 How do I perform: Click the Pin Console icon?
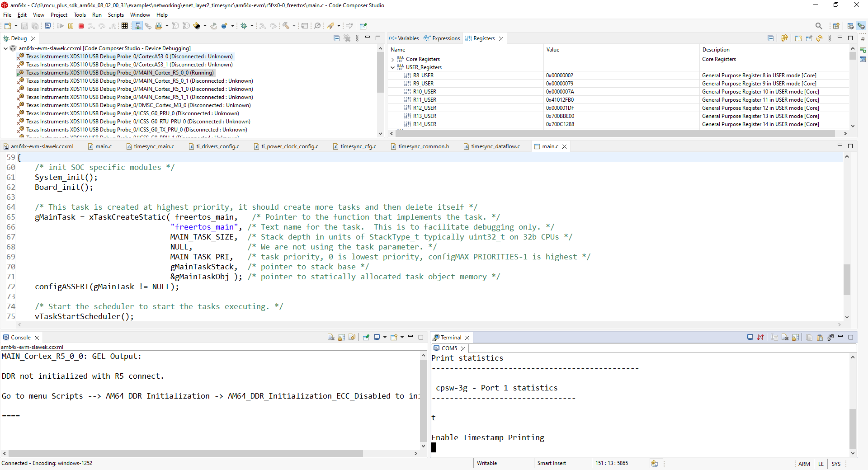(366, 337)
